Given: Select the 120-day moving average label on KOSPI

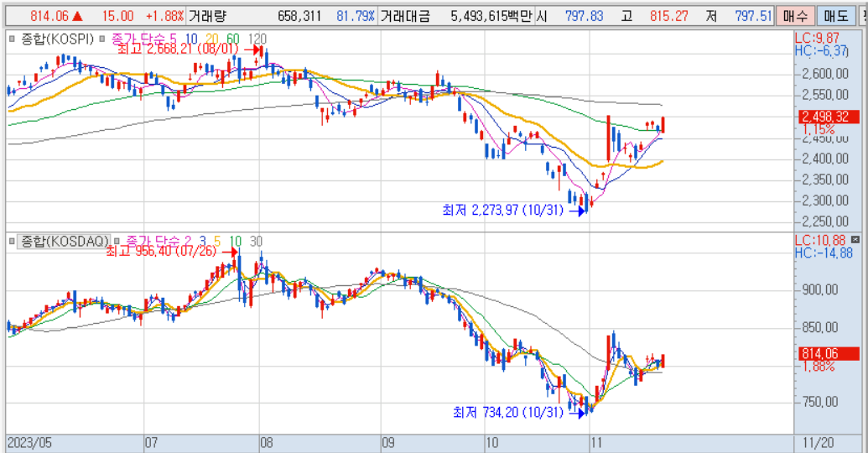Looking at the screenshot, I should click(x=258, y=39).
